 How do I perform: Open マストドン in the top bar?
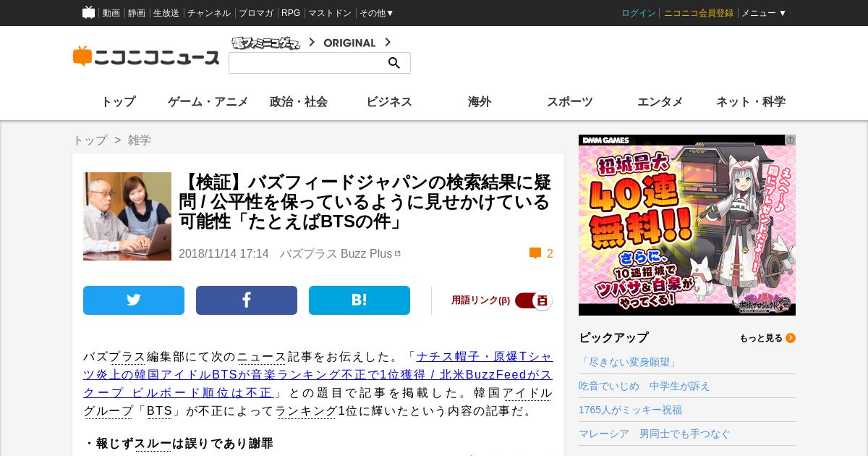[330, 13]
